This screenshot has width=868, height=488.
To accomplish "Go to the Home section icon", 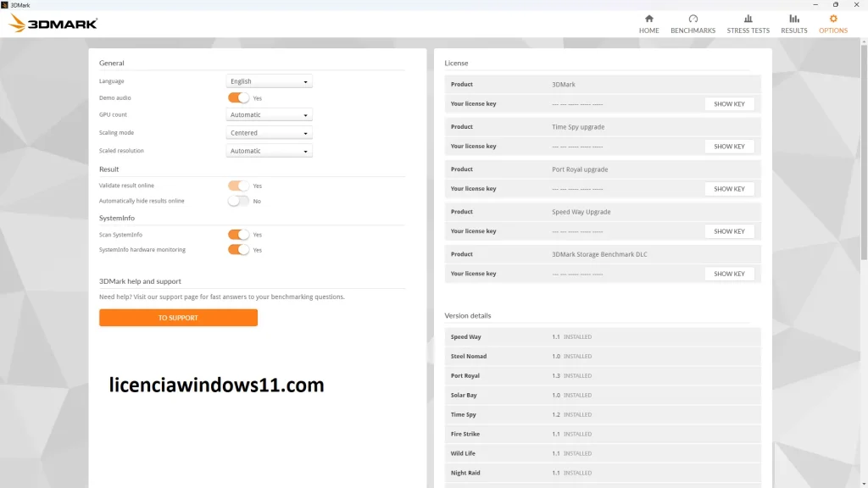I will point(648,19).
